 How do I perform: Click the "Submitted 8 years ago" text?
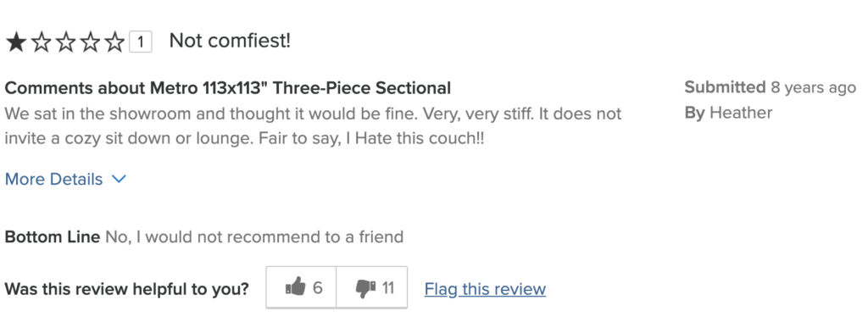770,87
